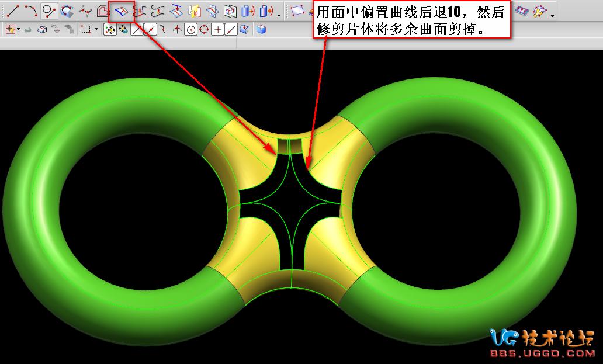Toggle Point on Curve snap
This screenshot has width=603, height=364.
pos(231,30)
